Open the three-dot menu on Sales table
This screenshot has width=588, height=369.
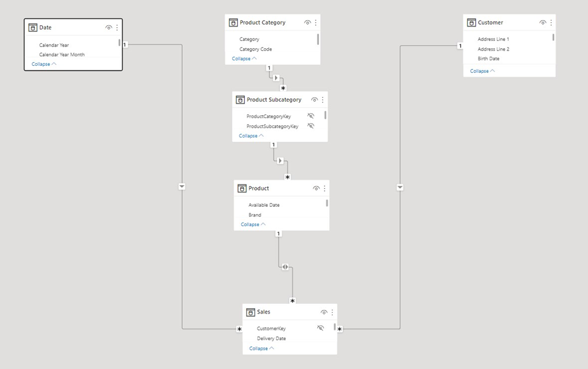tap(332, 312)
